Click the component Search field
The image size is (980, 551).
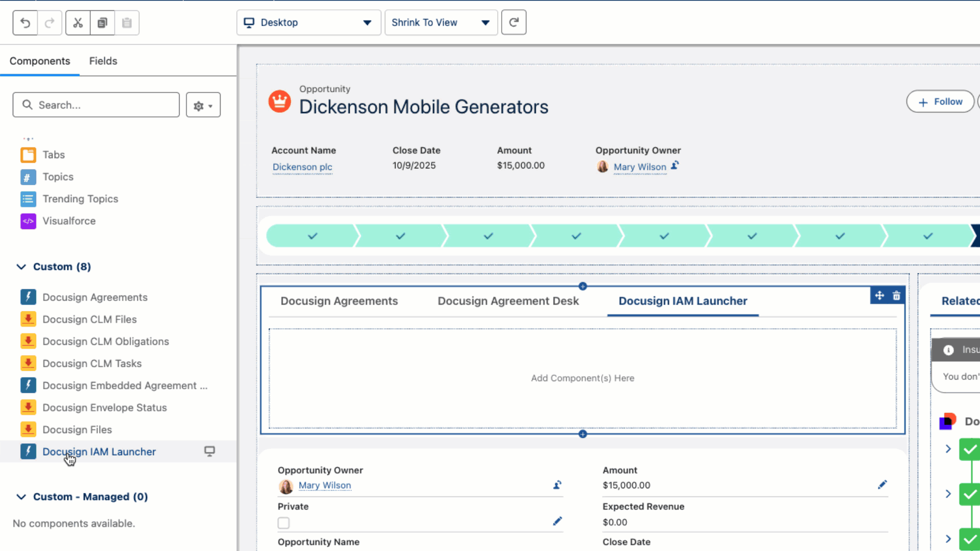click(x=95, y=105)
